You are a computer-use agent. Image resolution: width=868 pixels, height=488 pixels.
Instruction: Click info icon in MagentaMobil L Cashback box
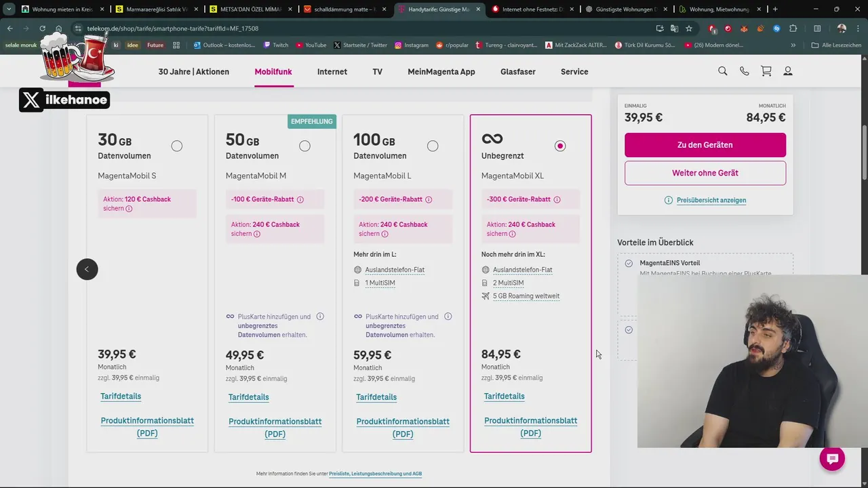384,234
